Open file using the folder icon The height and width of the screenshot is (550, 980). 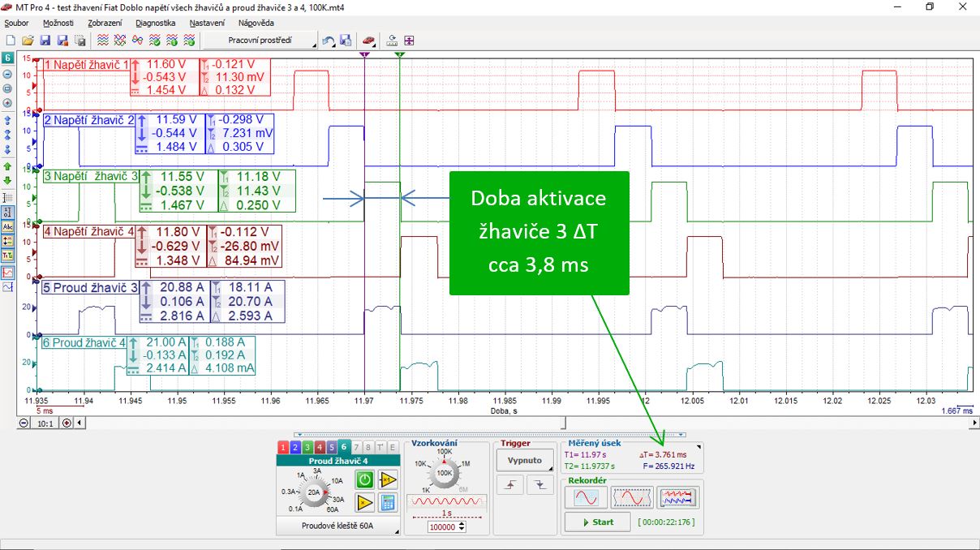[28, 40]
